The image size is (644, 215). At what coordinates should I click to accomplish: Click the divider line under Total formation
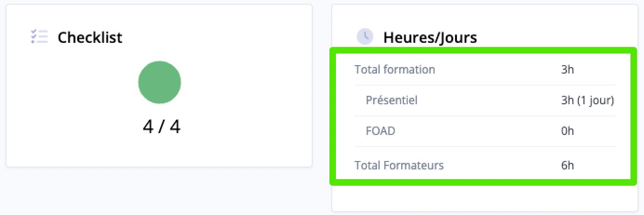click(x=485, y=85)
